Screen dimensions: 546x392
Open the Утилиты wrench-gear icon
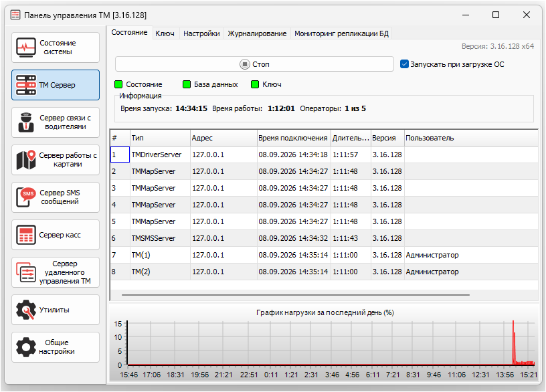pos(26,310)
